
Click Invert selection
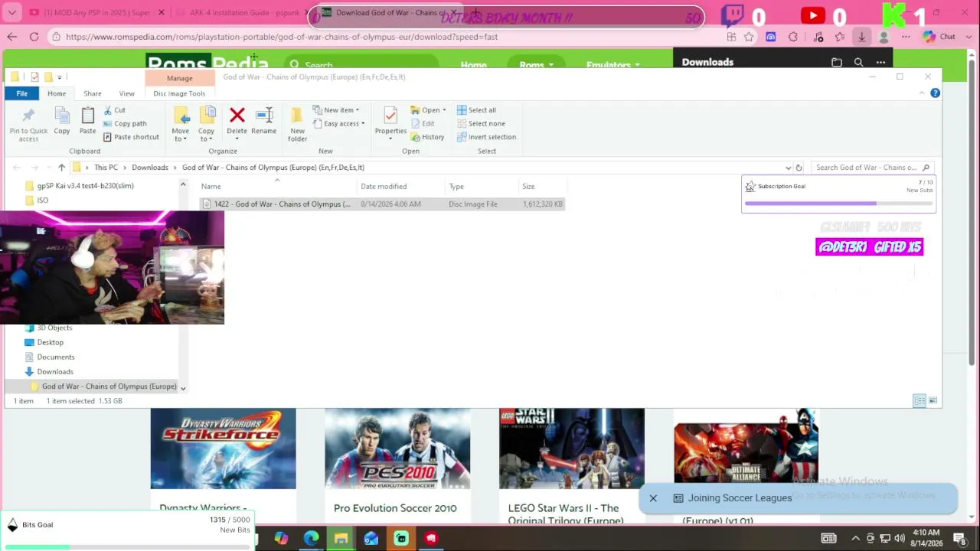pyautogui.click(x=487, y=137)
